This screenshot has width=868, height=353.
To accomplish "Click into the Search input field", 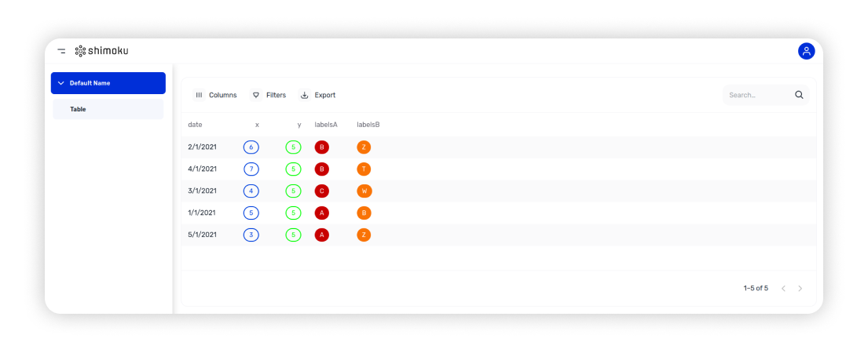I will pos(756,95).
